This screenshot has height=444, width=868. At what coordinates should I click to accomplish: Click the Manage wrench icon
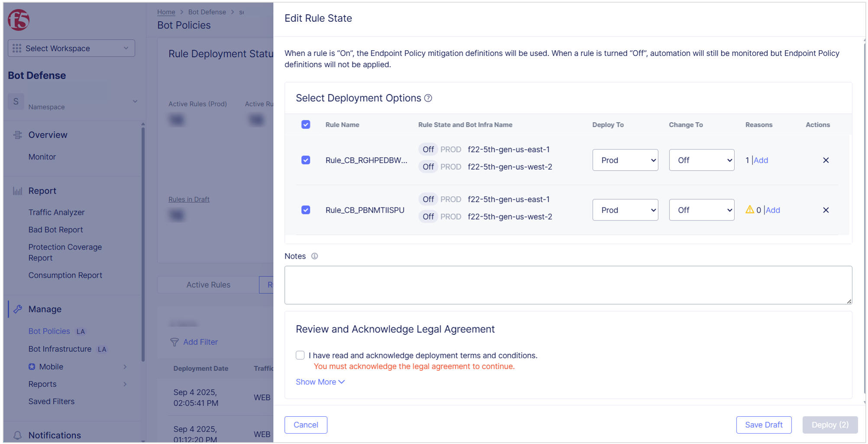[18, 309]
